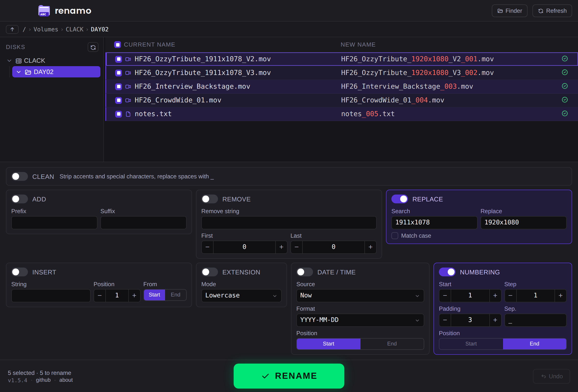Image resolution: width=578 pixels, height=392 pixels.
Task: Click the status check icon for HF26_Interview_Backstage_003.mov
Action: tap(565, 86)
